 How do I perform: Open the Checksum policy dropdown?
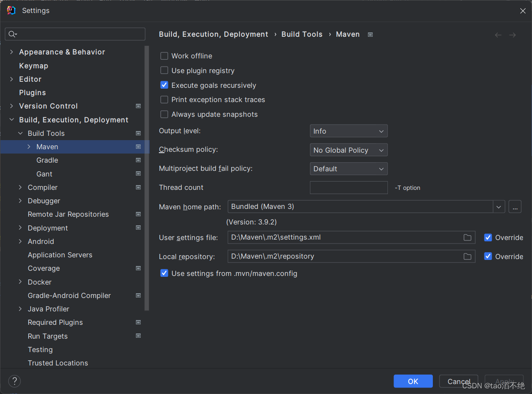pyautogui.click(x=348, y=150)
